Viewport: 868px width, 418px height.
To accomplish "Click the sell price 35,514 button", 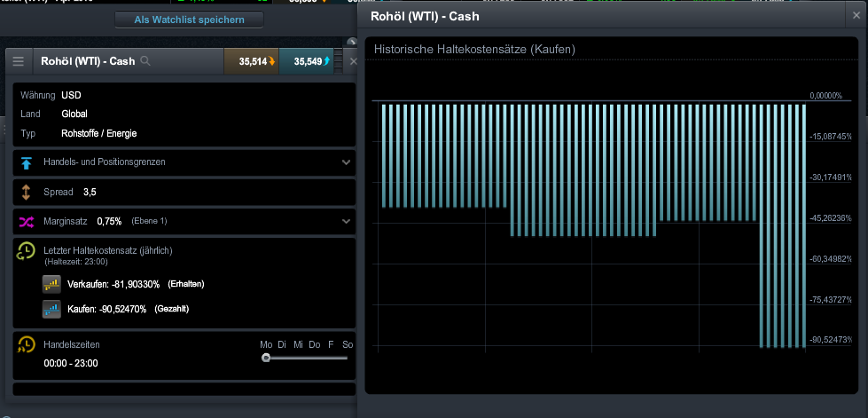I will click(x=251, y=61).
